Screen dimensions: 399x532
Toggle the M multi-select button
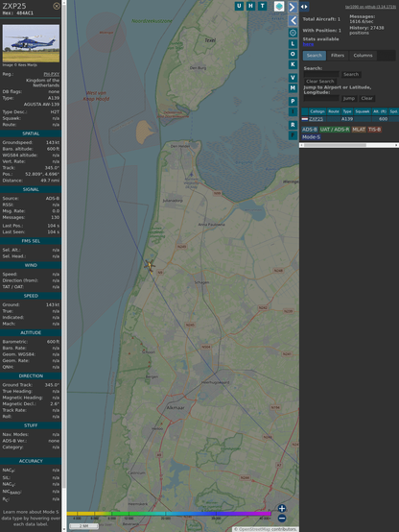[x=293, y=88]
